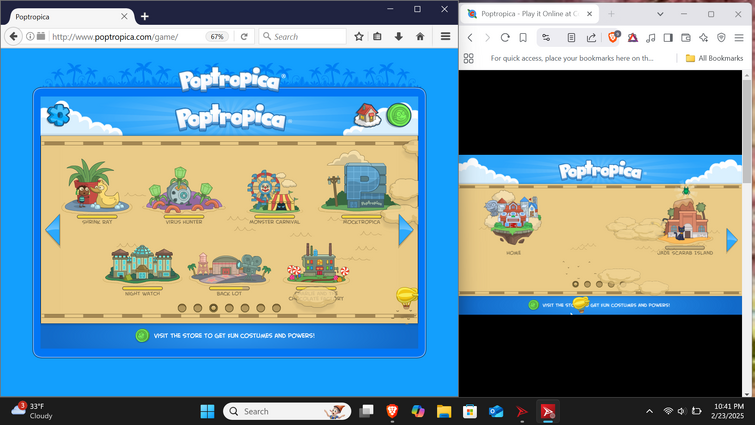Go to Firefox home page icon
Image resolution: width=755 pixels, height=425 pixels.
click(x=420, y=37)
